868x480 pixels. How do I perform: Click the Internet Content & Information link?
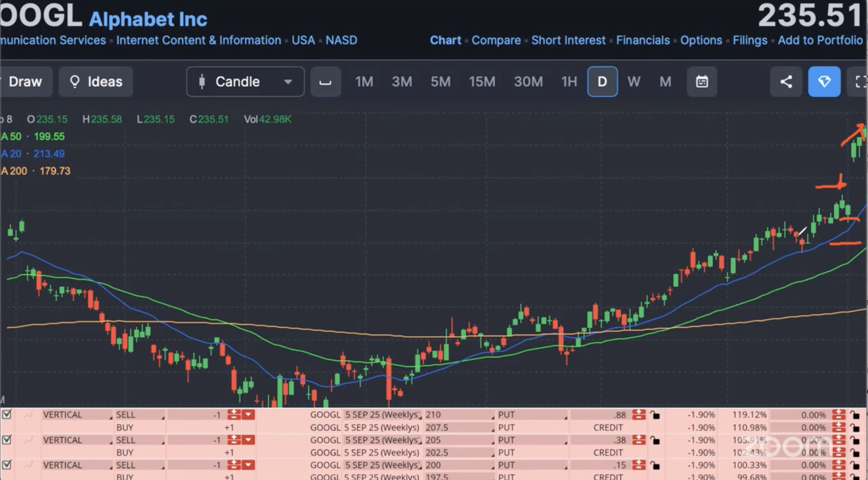click(199, 40)
